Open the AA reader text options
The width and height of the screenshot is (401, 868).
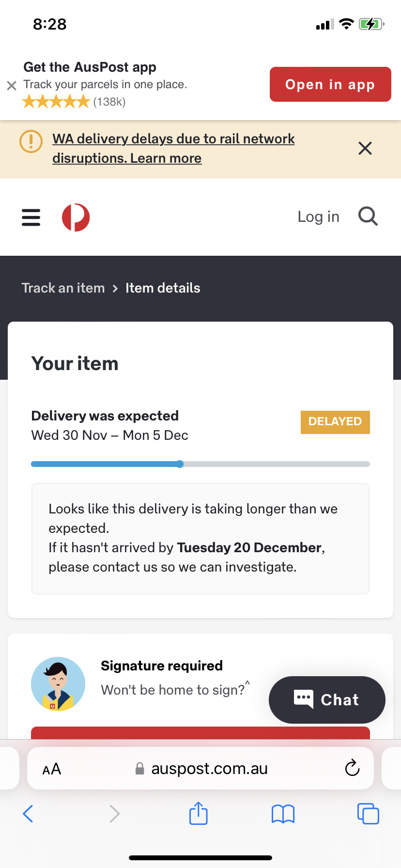pos(52,769)
